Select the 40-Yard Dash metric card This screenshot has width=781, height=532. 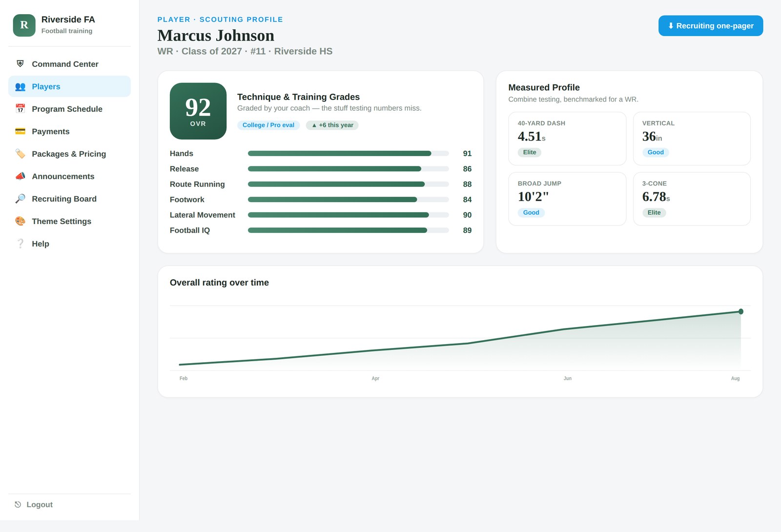pyautogui.click(x=567, y=139)
